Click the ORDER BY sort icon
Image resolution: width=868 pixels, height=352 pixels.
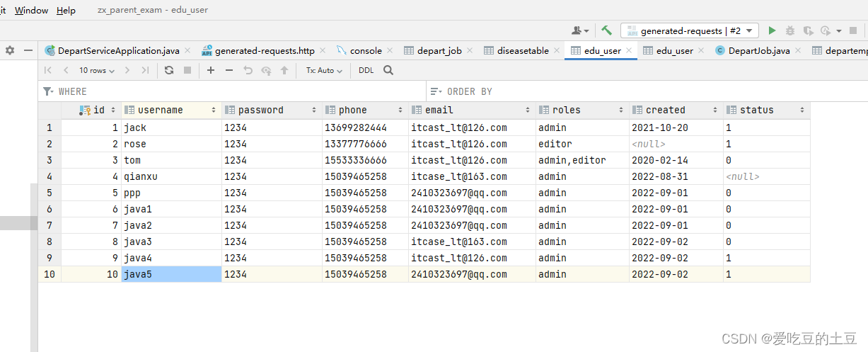click(x=436, y=91)
